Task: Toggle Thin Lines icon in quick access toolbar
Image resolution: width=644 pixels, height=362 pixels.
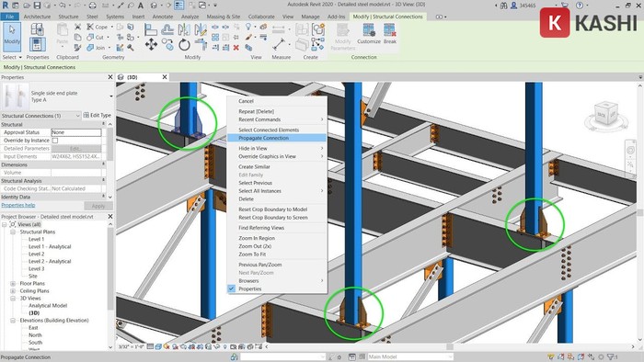Action: (x=179, y=6)
